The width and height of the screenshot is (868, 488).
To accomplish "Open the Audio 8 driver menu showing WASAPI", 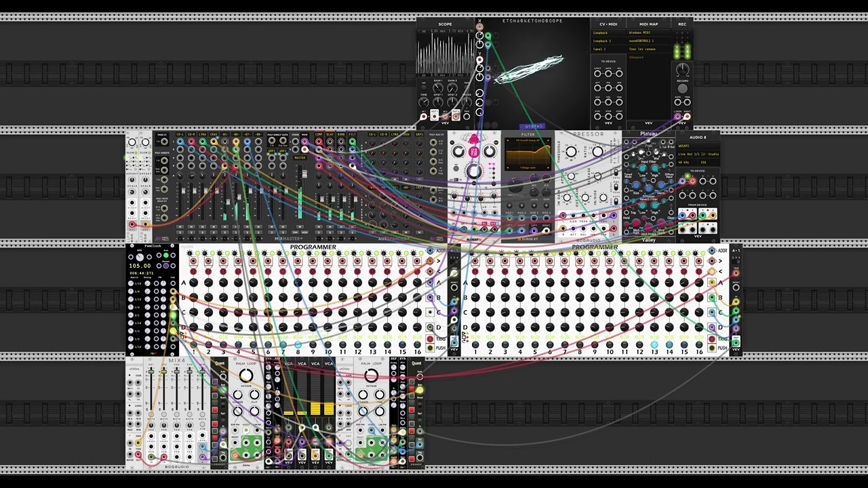I will pyautogui.click(x=697, y=146).
